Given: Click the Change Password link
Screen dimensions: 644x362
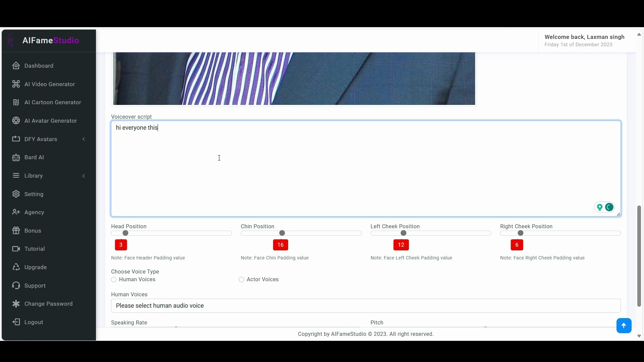Looking at the screenshot, I should click(x=48, y=304).
